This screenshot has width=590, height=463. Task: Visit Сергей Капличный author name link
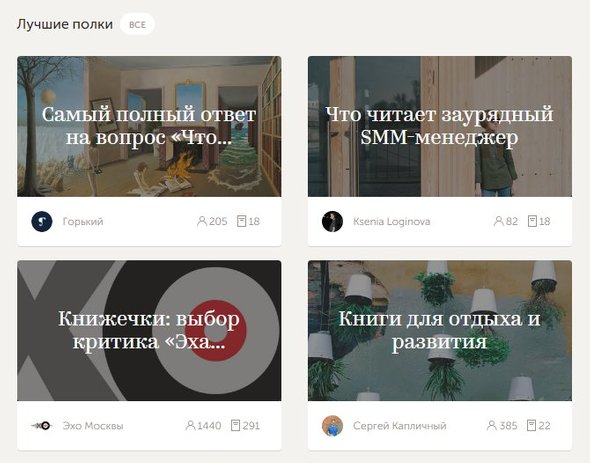coord(400,426)
